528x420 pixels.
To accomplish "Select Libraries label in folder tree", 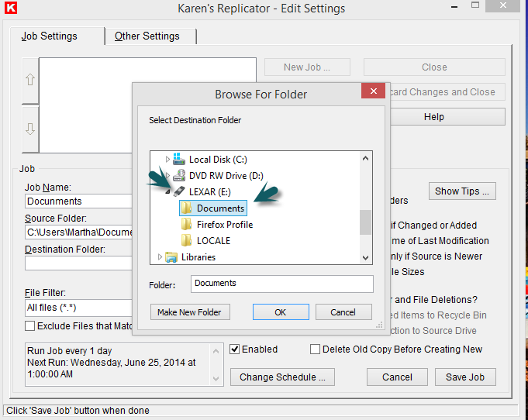I will tap(198, 257).
